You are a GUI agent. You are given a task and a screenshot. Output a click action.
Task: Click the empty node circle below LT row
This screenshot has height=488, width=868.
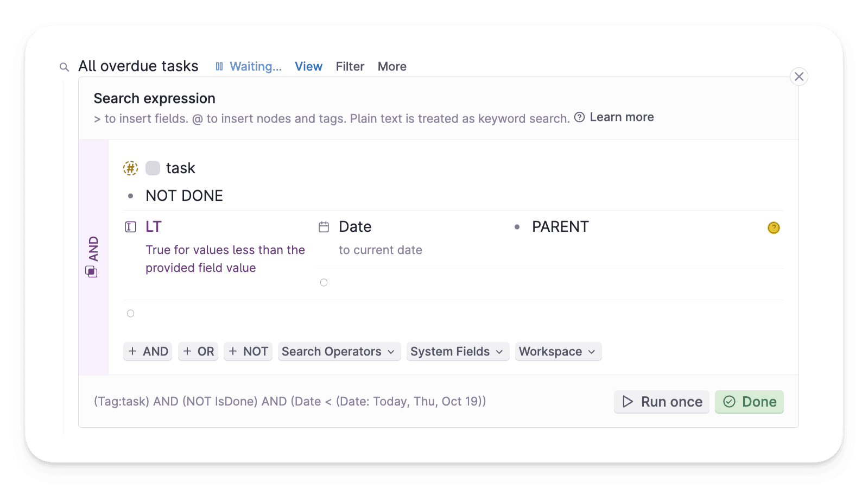point(130,313)
